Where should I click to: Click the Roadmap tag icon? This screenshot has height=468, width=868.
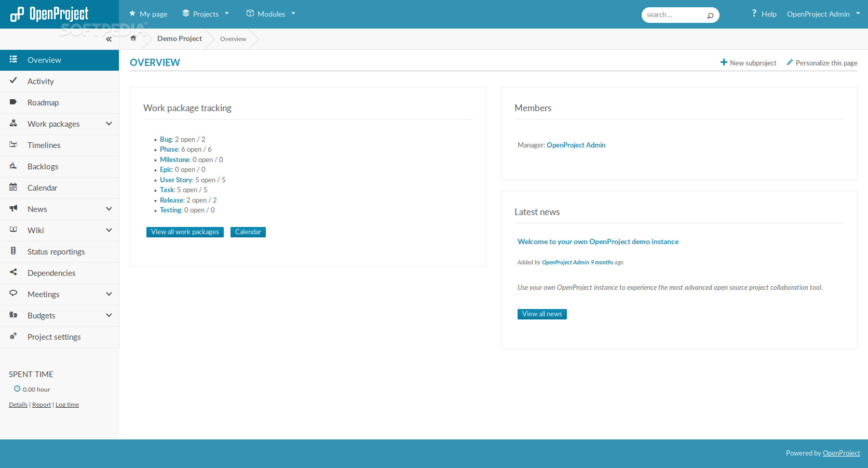(13, 102)
